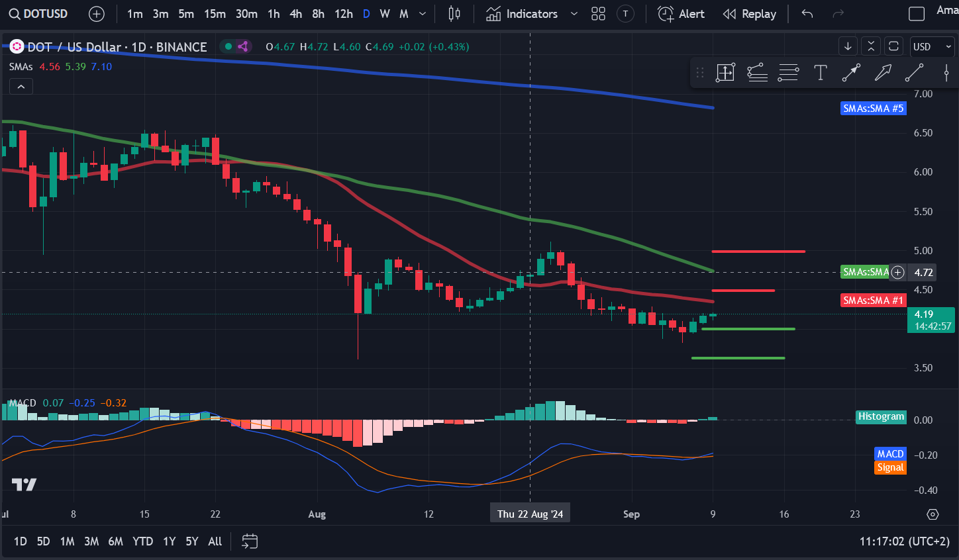Screen dimensions: 959x560
Task: Click the MACD indicator legend title
Action: point(23,403)
